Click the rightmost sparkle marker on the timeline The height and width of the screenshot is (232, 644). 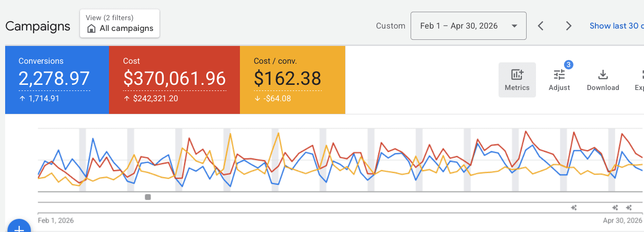629,208
